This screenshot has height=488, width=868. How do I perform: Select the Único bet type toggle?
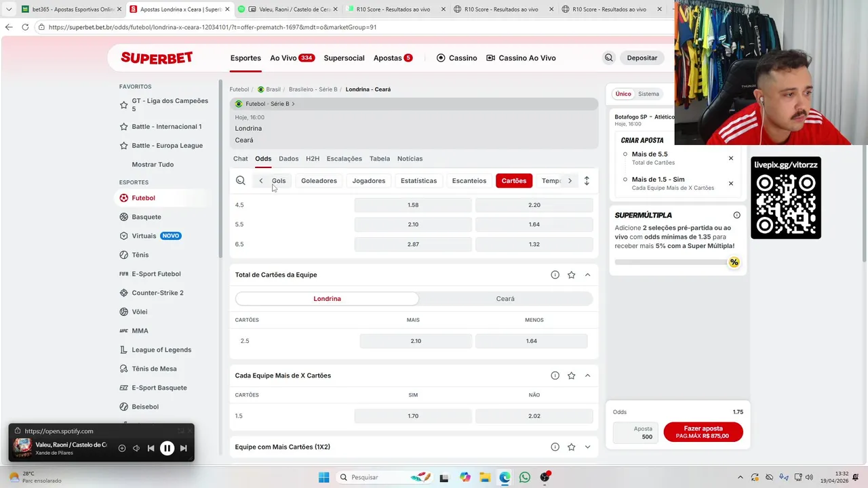[623, 94]
